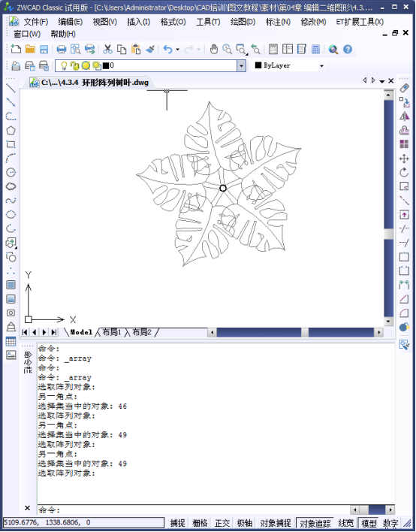Select the Line tool
416x532 pixels.
click(11, 88)
